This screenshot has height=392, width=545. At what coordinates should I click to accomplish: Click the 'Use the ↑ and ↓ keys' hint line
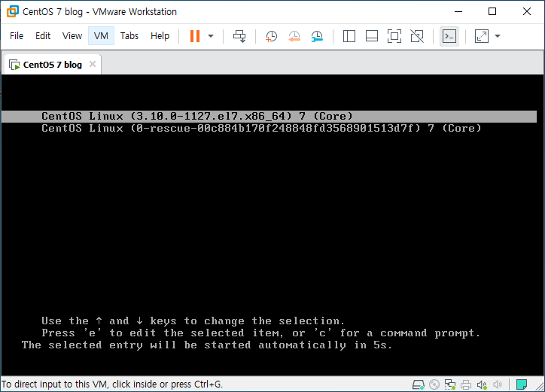[193, 321]
